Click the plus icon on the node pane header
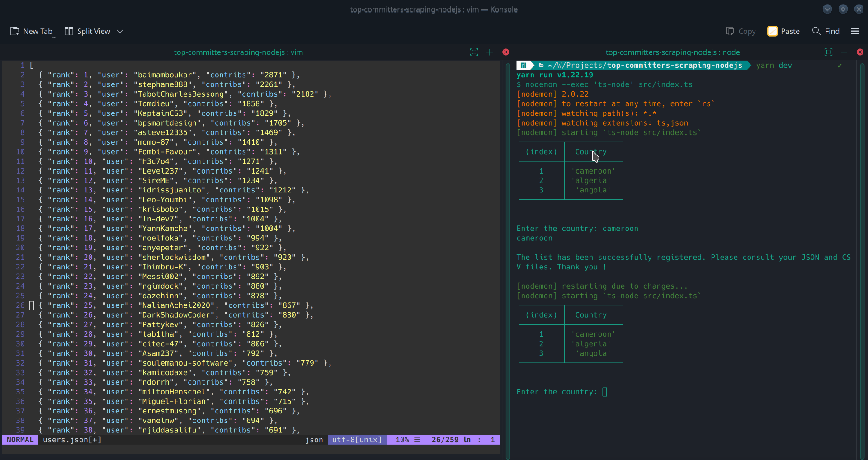 click(x=844, y=52)
